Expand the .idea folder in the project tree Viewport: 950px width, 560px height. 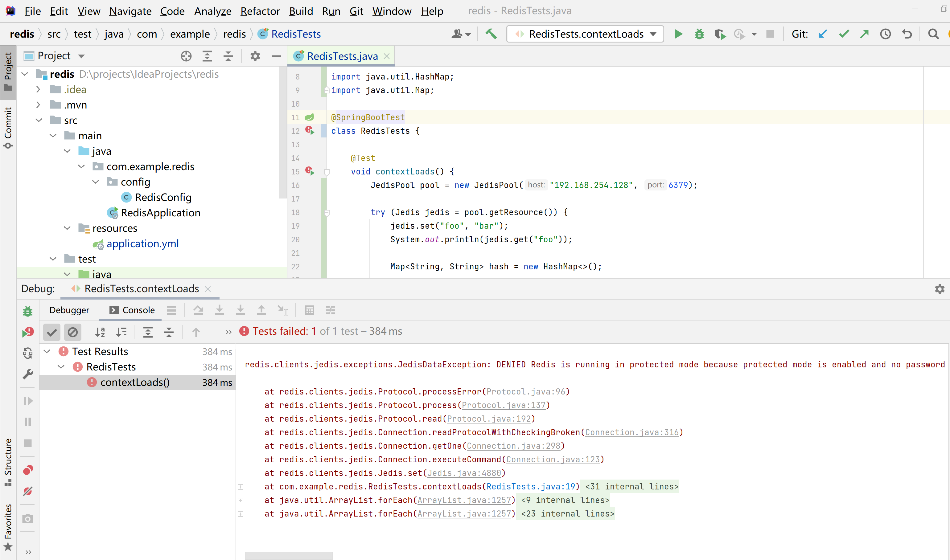pyautogui.click(x=38, y=89)
